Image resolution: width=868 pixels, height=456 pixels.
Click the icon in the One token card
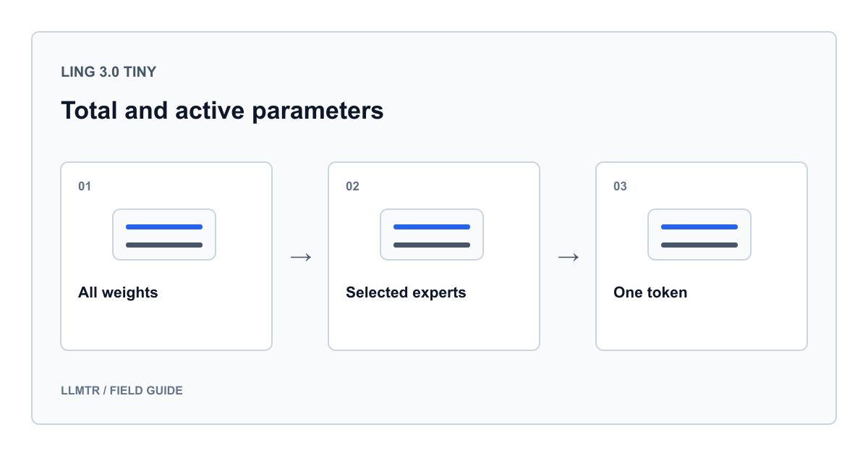(x=699, y=235)
